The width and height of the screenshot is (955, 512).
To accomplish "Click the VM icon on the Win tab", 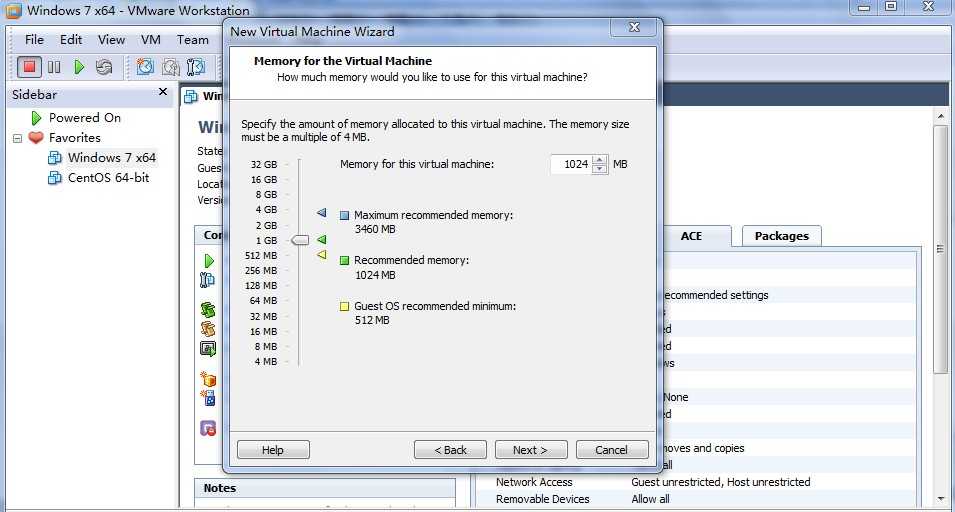I will coord(191,96).
